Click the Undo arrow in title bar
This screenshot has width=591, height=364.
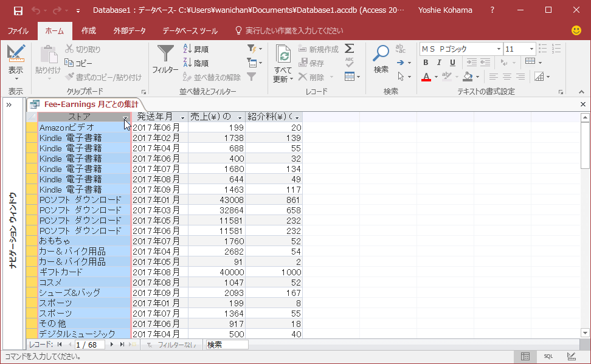pos(36,10)
